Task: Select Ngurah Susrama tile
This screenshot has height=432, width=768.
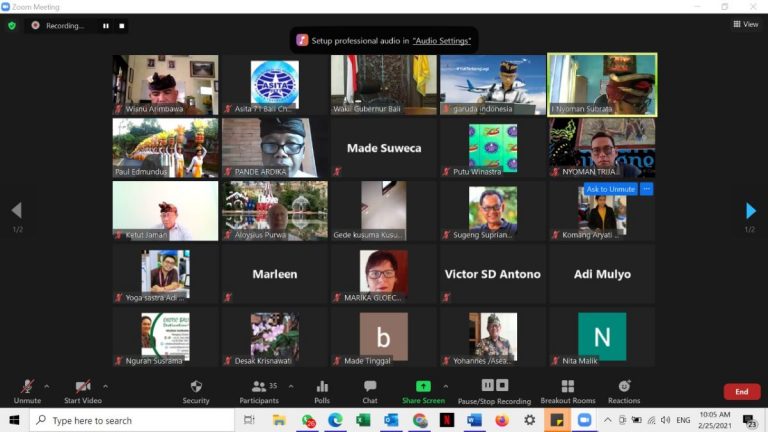Action: 166,337
